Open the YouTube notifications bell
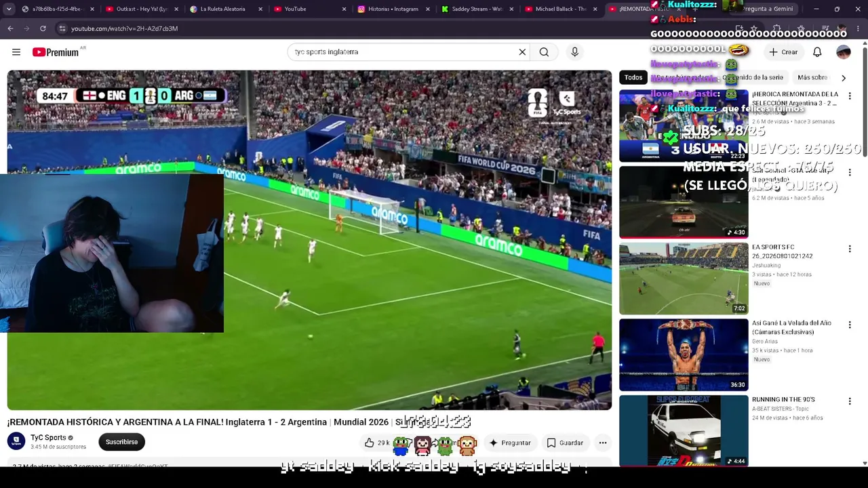868x488 pixels. 817,52
